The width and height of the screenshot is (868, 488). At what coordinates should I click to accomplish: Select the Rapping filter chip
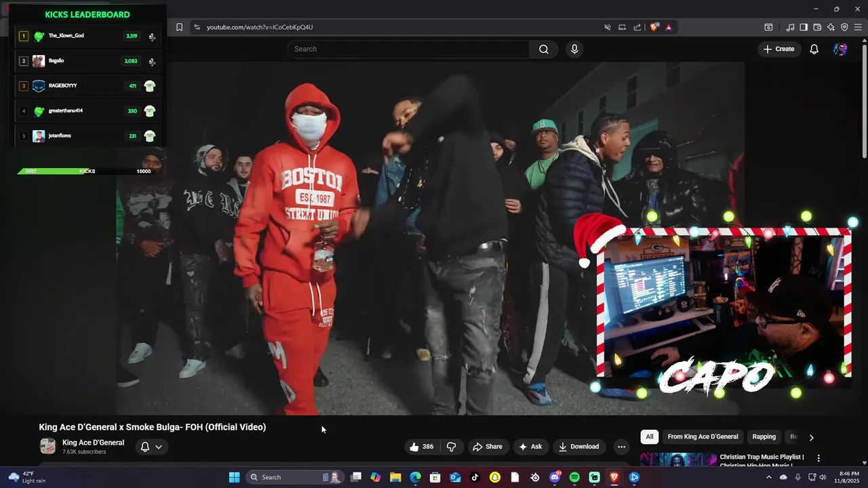764,436
